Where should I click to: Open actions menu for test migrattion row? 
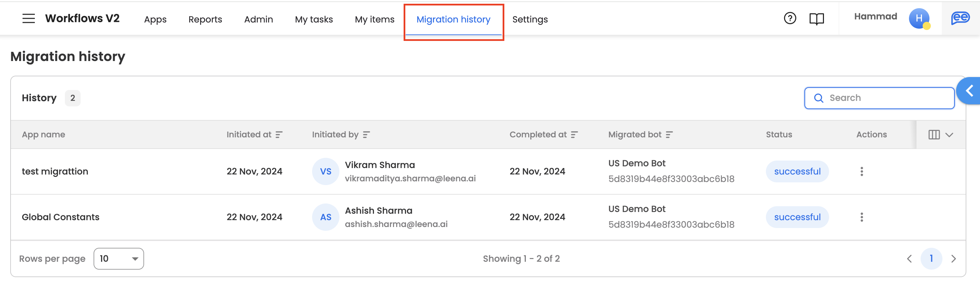[x=862, y=171]
